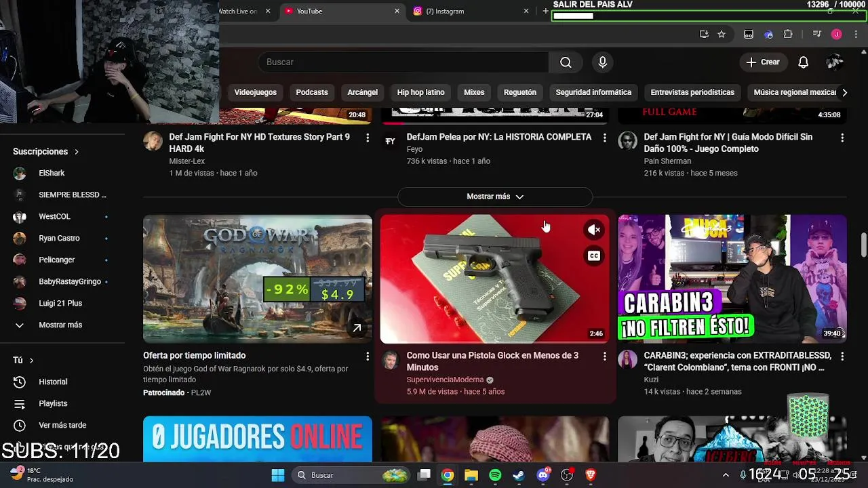Switch to the Watch Live tab
This screenshot has height=488, width=868.
coord(245,11)
